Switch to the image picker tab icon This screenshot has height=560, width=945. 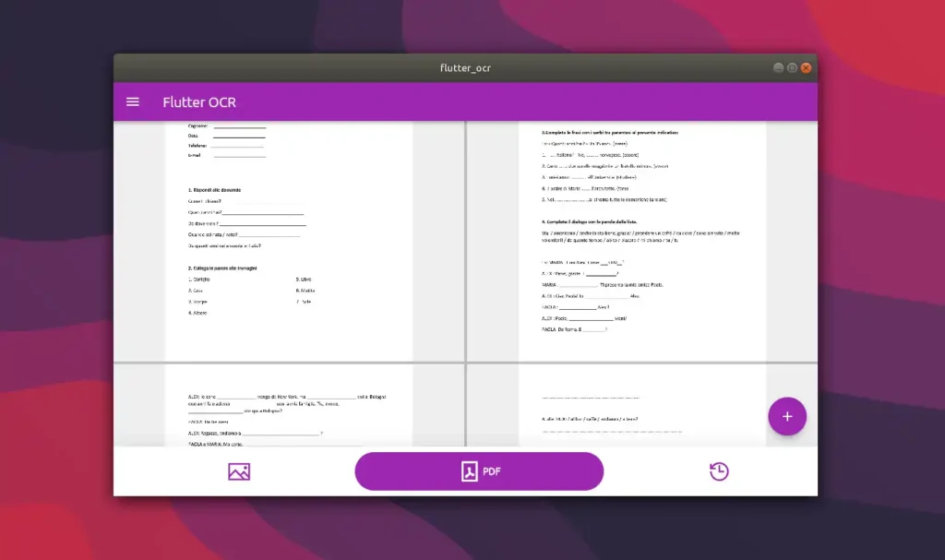pos(239,471)
